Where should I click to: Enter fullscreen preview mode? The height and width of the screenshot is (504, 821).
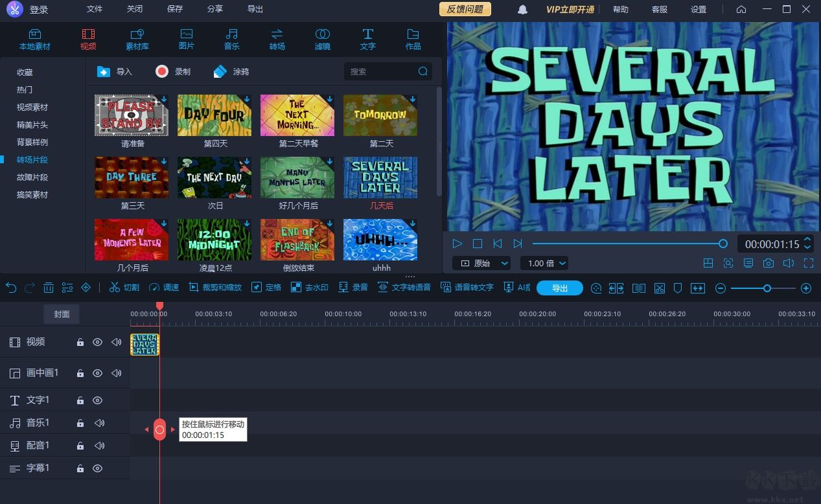(808, 263)
